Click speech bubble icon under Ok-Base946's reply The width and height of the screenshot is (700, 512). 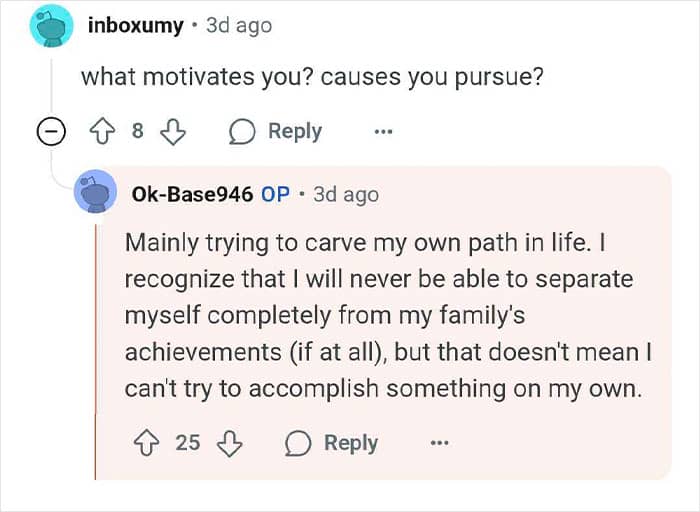(x=298, y=443)
